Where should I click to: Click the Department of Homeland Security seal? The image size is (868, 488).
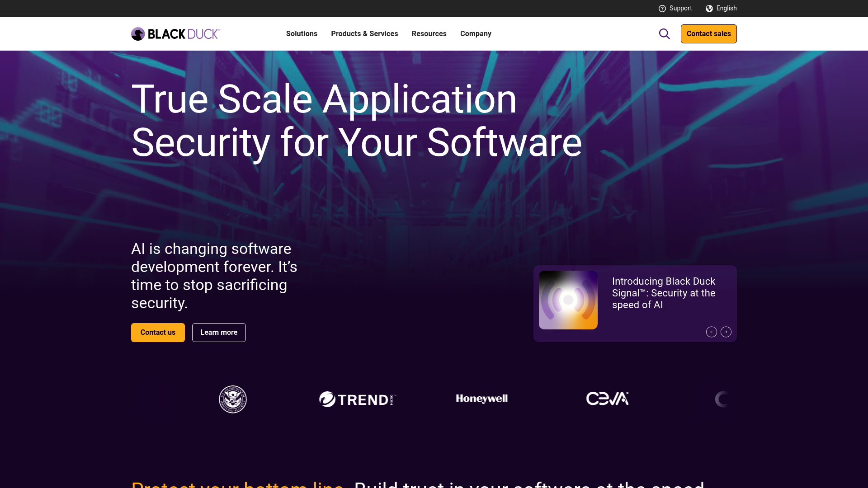[x=233, y=399]
